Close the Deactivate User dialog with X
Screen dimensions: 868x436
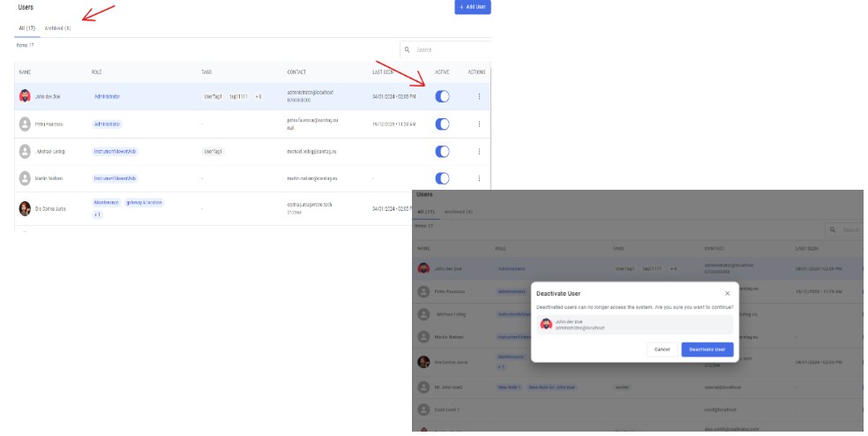(x=727, y=294)
